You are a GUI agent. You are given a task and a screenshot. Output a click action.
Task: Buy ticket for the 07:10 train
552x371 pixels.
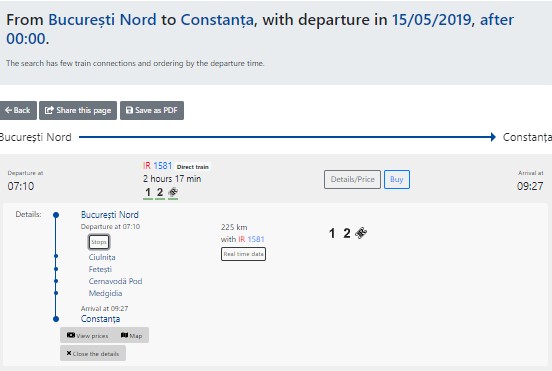coord(397,180)
